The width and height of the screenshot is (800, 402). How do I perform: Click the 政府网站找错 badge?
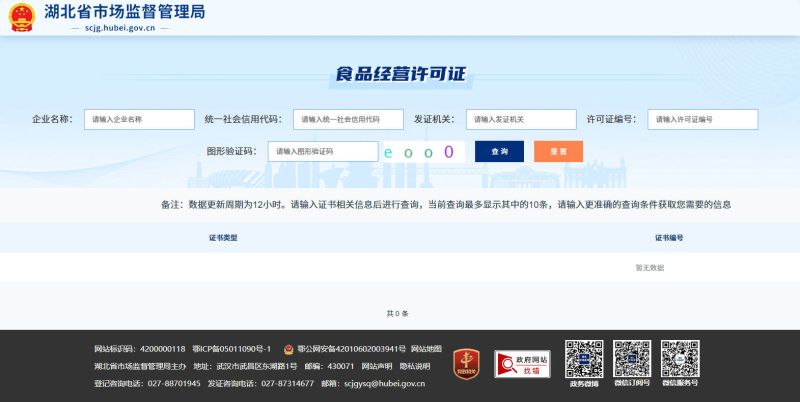[522, 364]
